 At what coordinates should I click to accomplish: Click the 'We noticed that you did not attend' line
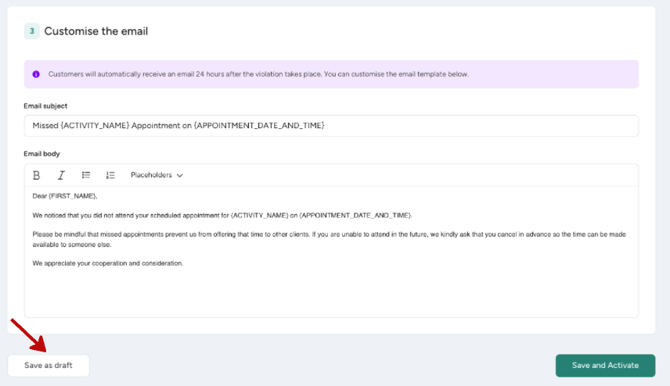pyautogui.click(x=222, y=215)
